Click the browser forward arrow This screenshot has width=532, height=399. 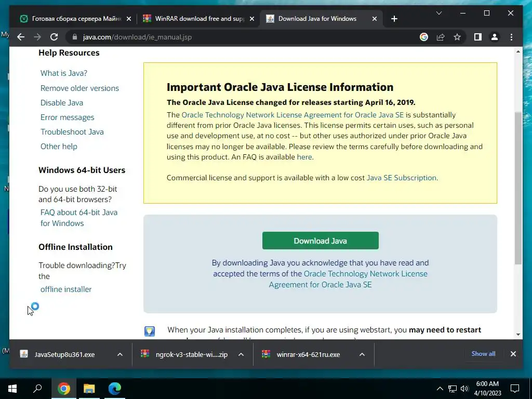click(x=37, y=37)
